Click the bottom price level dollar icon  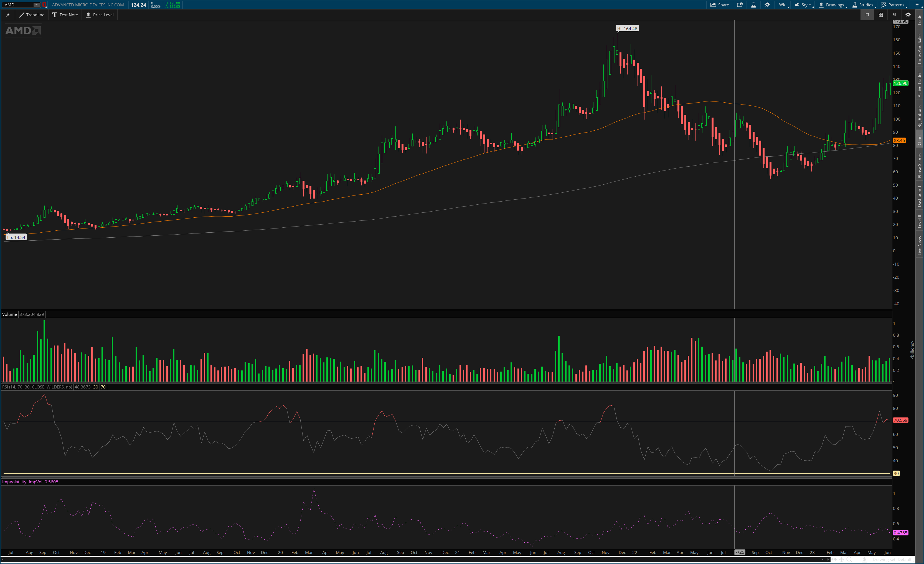pos(864,560)
